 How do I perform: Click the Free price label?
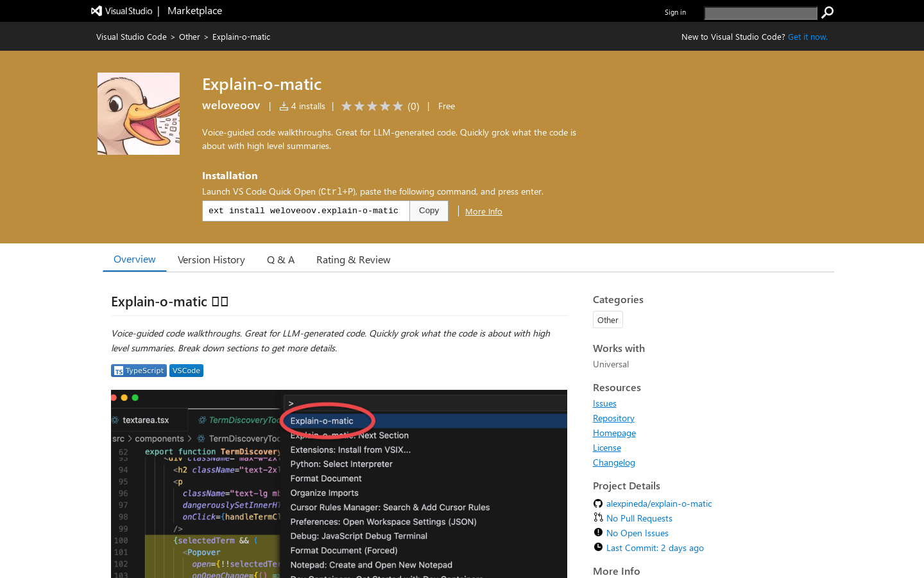point(447,106)
